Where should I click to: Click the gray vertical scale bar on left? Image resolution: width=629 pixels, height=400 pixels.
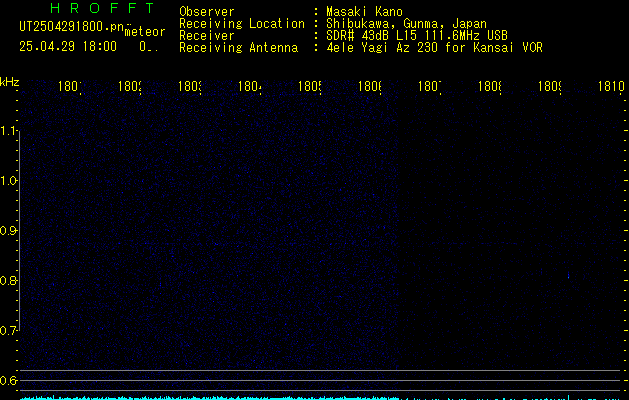point(19,231)
